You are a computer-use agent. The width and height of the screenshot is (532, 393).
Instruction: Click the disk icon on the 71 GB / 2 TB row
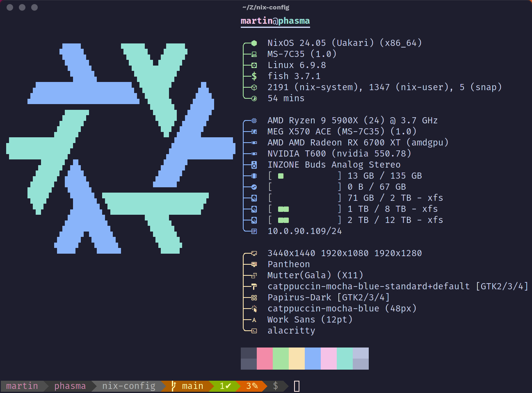pos(254,198)
